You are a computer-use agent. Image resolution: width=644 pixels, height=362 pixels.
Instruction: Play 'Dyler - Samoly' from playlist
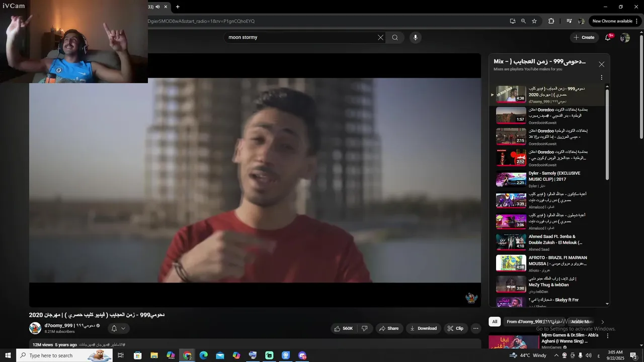point(547,179)
